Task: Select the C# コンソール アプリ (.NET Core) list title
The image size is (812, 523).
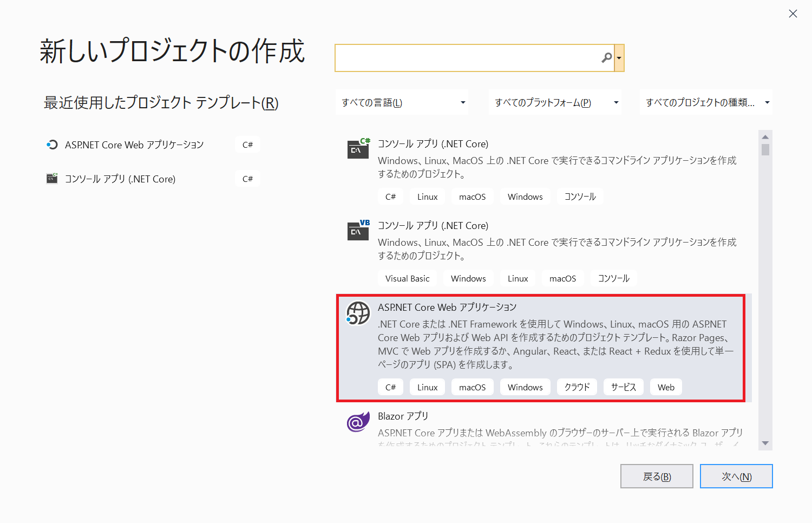Action: tap(433, 143)
